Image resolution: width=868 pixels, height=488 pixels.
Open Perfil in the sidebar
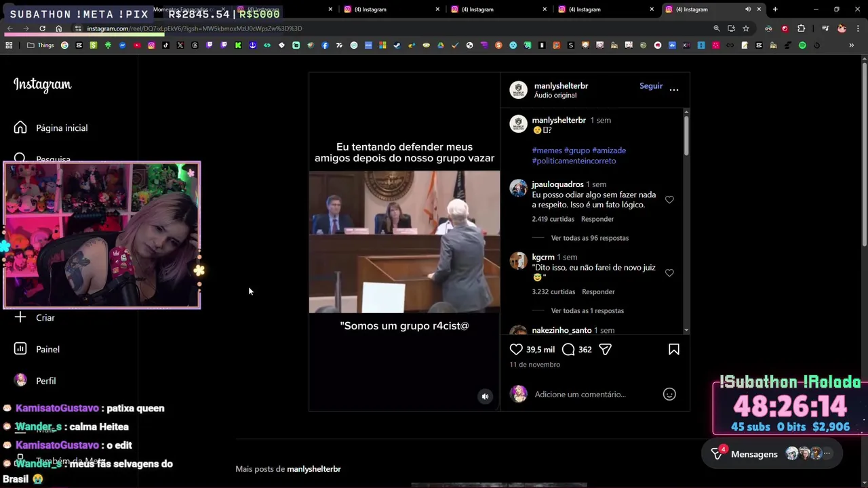coord(46,381)
